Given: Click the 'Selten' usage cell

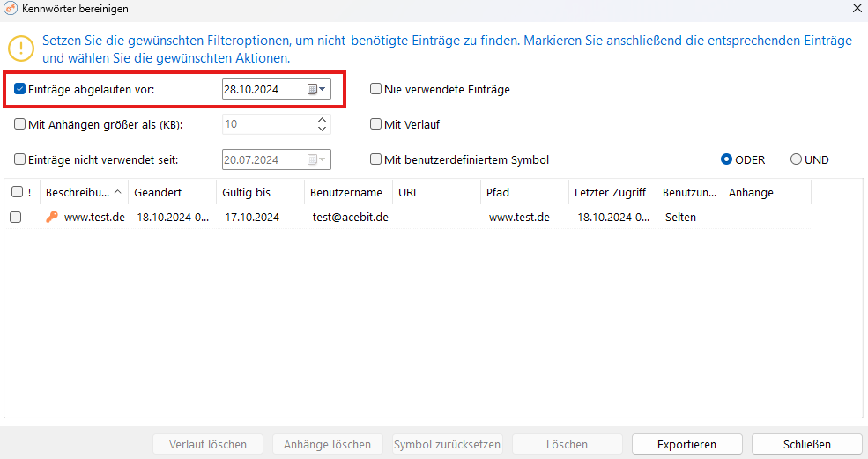Looking at the screenshot, I should tap(680, 217).
